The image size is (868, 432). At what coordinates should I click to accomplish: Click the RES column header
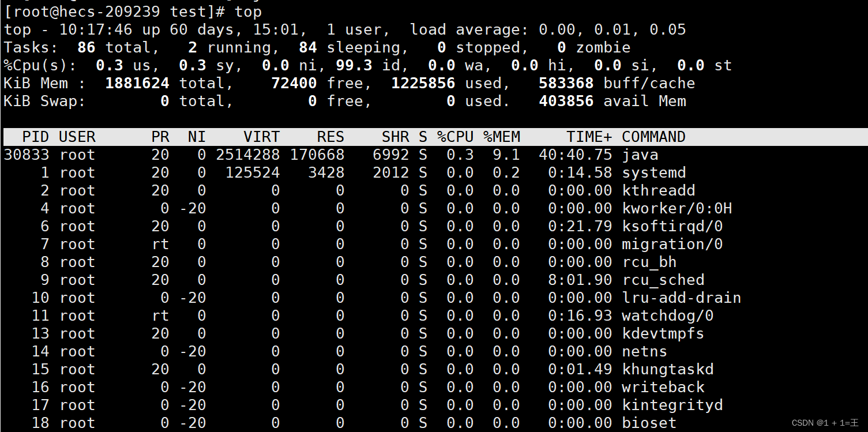pos(330,137)
